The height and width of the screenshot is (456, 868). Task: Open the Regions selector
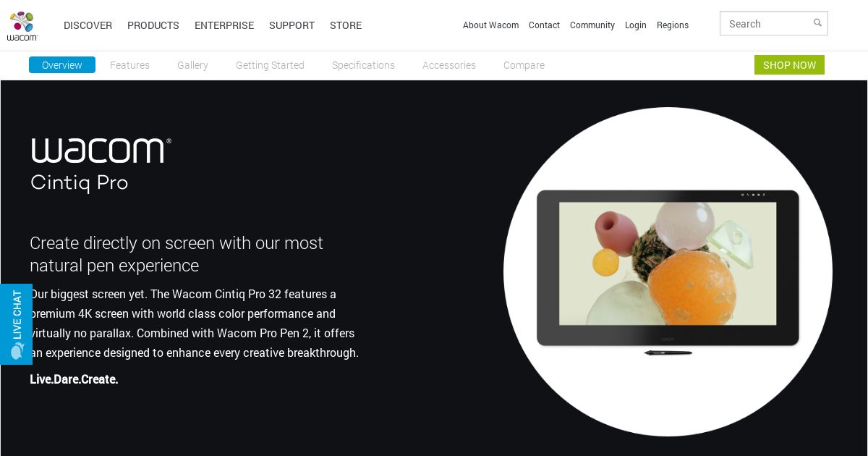tap(673, 25)
